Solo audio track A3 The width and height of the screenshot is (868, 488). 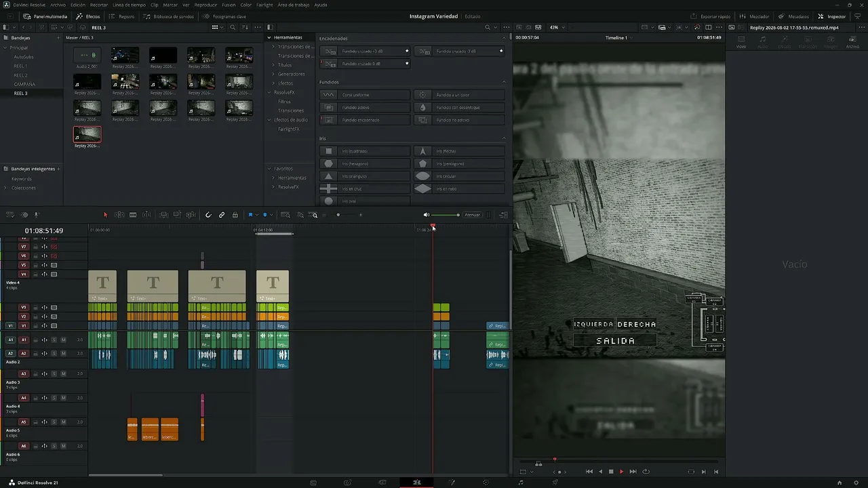(x=54, y=373)
